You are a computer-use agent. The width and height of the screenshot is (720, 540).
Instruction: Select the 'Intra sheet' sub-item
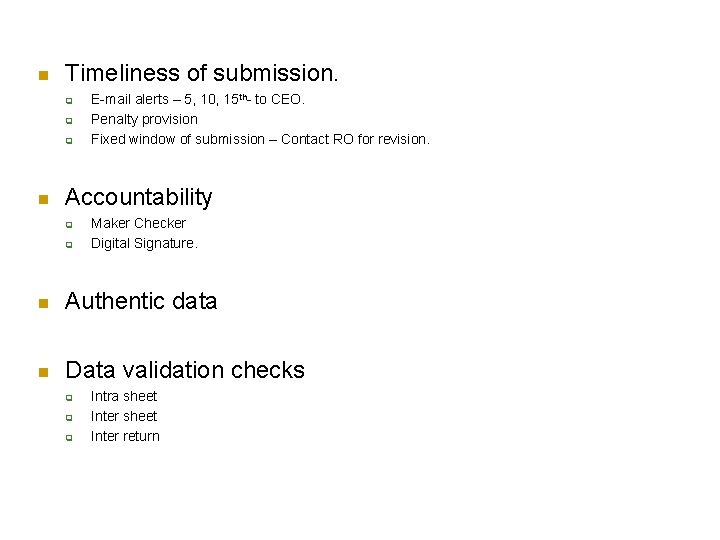pos(124,396)
